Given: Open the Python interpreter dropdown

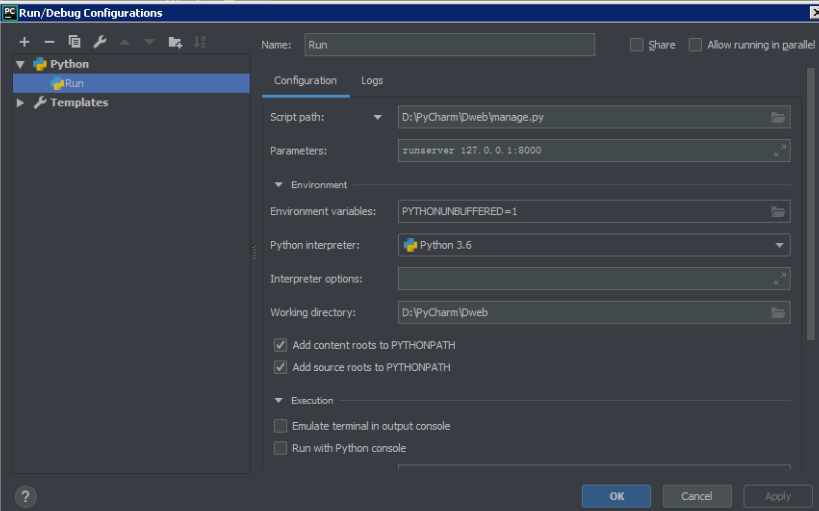Looking at the screenshot, I should [779, 245].
